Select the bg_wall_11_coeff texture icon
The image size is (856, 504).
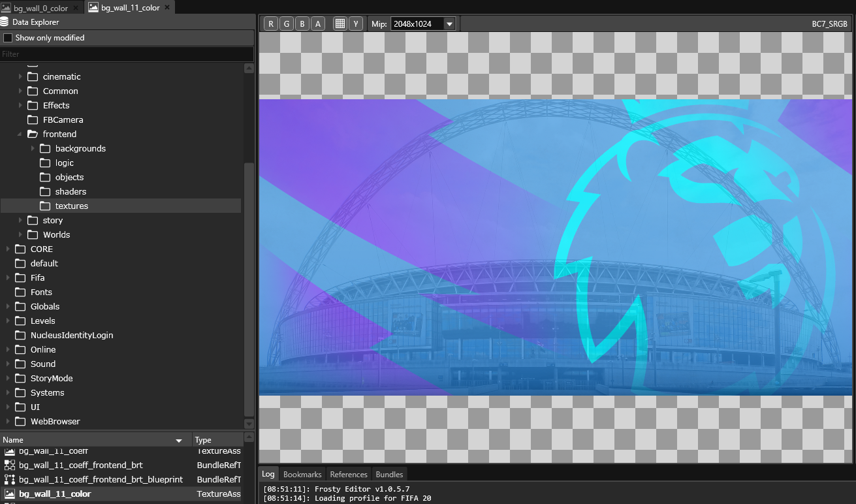10,451
